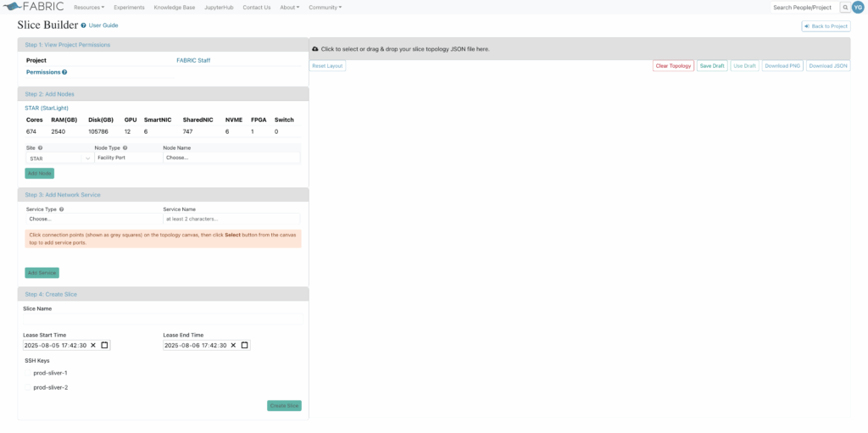The height and width of the screenshot is (433, 868).
Task: Click the FABRIC logo
Action: click(34, 7)
